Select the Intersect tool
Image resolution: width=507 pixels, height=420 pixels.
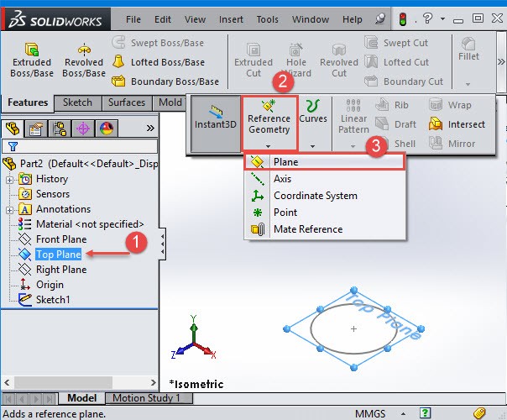coord(457,124)
